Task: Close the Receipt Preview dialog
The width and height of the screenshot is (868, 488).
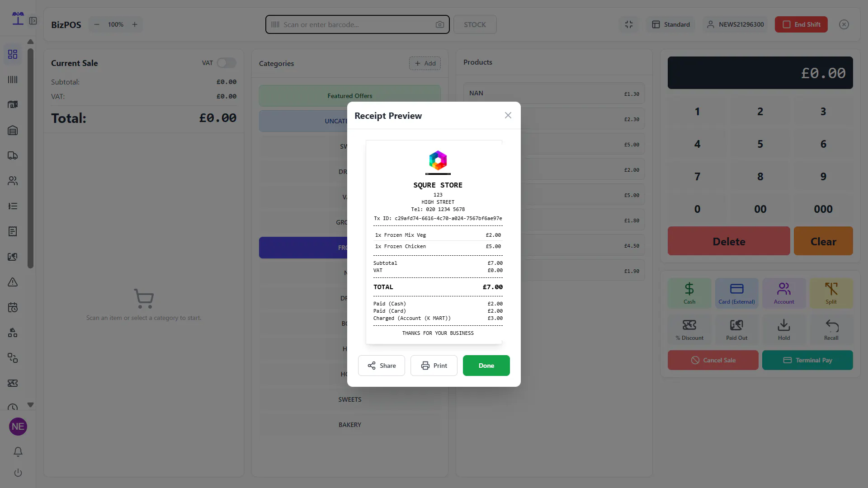Action: [508, 116]
